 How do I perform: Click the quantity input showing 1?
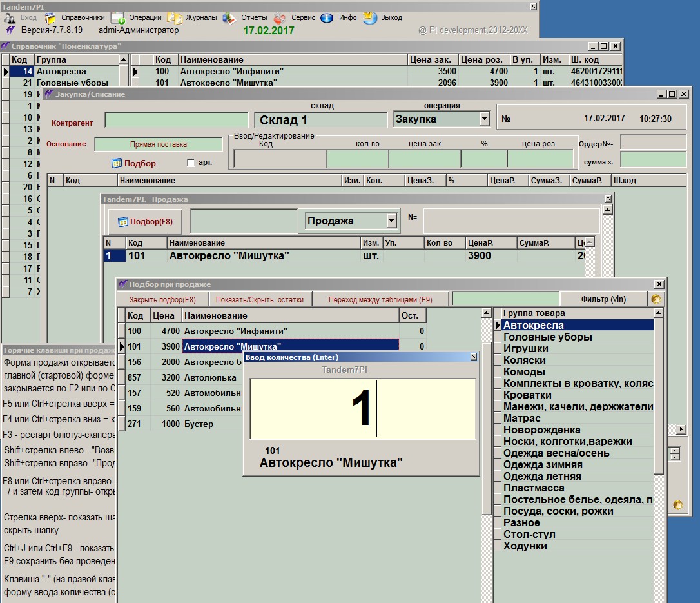point(362,408)
